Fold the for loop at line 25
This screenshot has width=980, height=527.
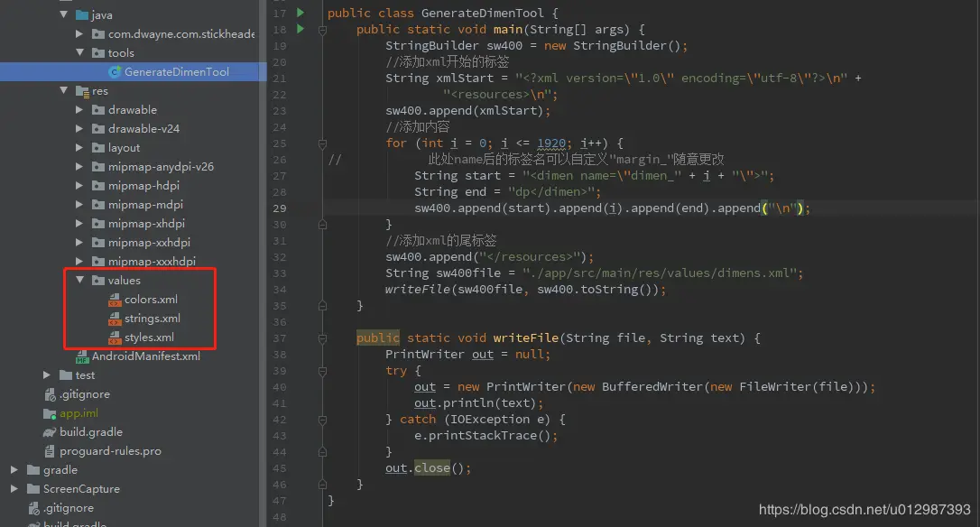point(322,143)
